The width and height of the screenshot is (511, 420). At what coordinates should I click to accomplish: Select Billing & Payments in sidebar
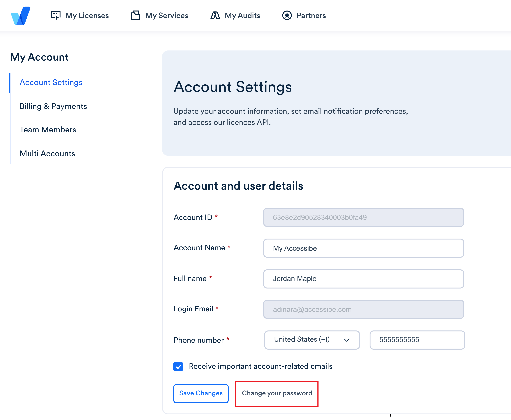point(53,106)
